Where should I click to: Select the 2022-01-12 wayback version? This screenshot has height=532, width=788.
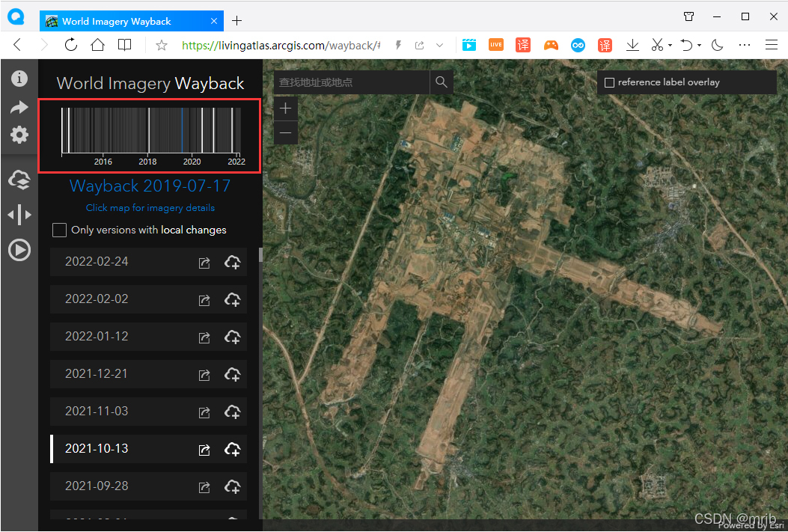[148, 337]
